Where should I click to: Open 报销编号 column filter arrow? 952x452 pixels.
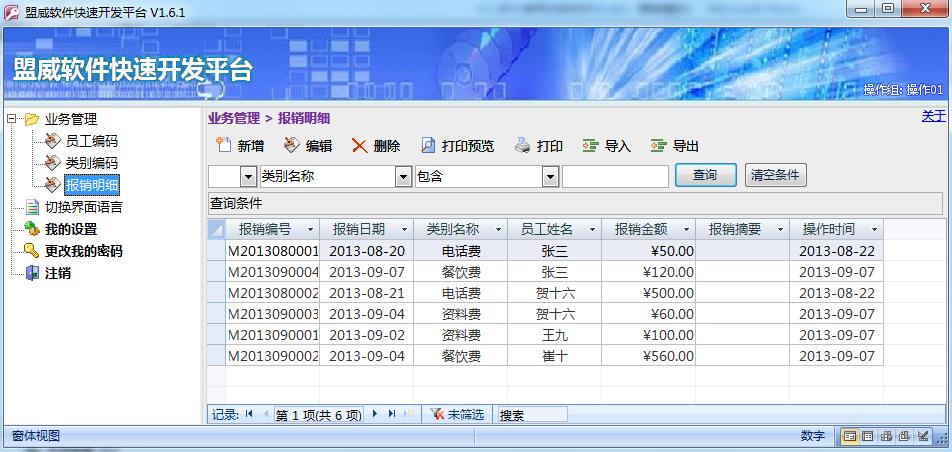click(x=310, y=230)
